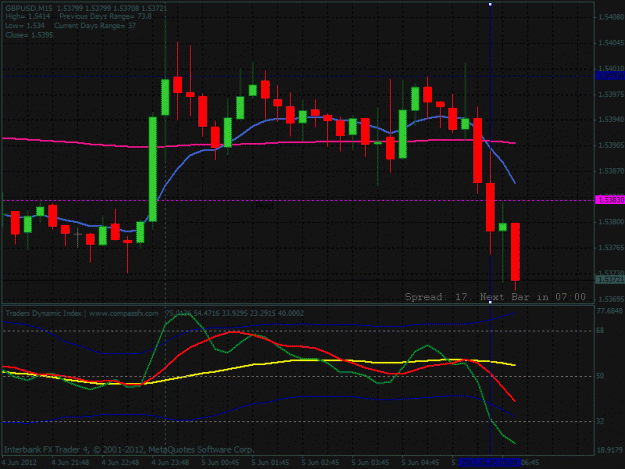Image resolution: width=625 pixels, height=469 pixels.
Task: Click the '5 Jun 01:45' time axis label
Action: 270,463
